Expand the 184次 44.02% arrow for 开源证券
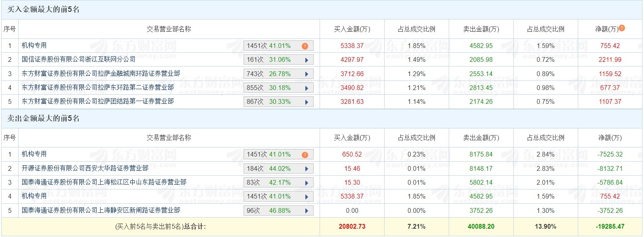Image resolution: width=644 pixels, height=237 pixels. pos(307,169)
